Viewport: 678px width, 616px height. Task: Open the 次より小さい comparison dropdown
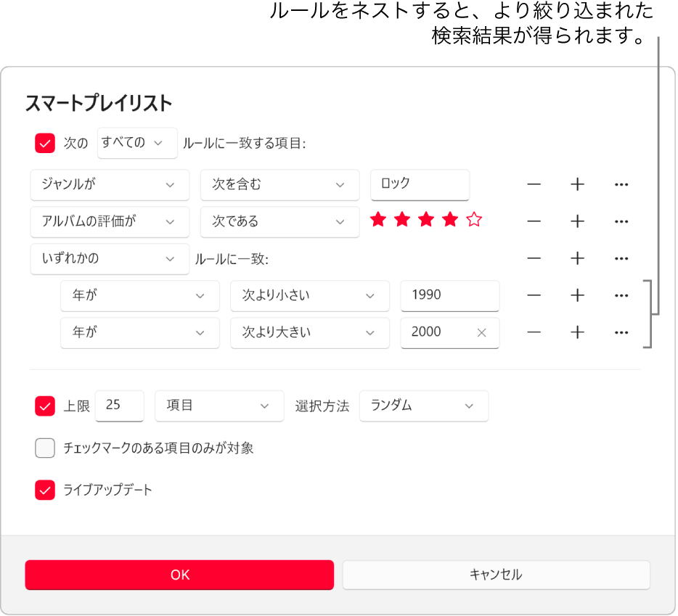pyautogui.click(x=309, y=295)
